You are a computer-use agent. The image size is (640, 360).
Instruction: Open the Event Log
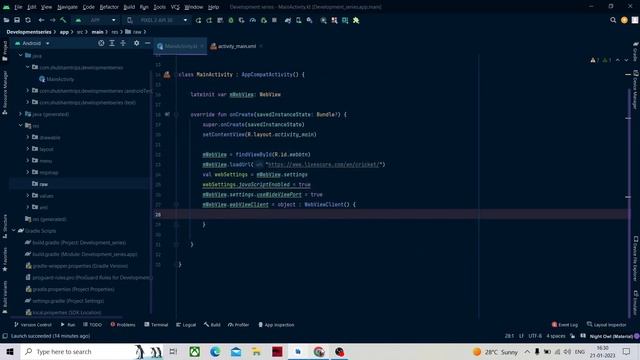pyautogui.click(x=565, y=325)
